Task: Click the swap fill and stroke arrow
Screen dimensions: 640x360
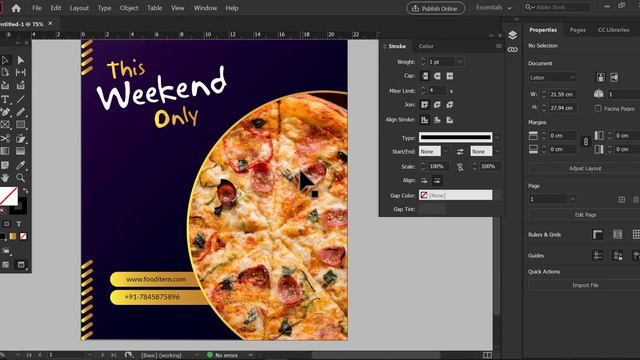Action: (x=25, y=191)
